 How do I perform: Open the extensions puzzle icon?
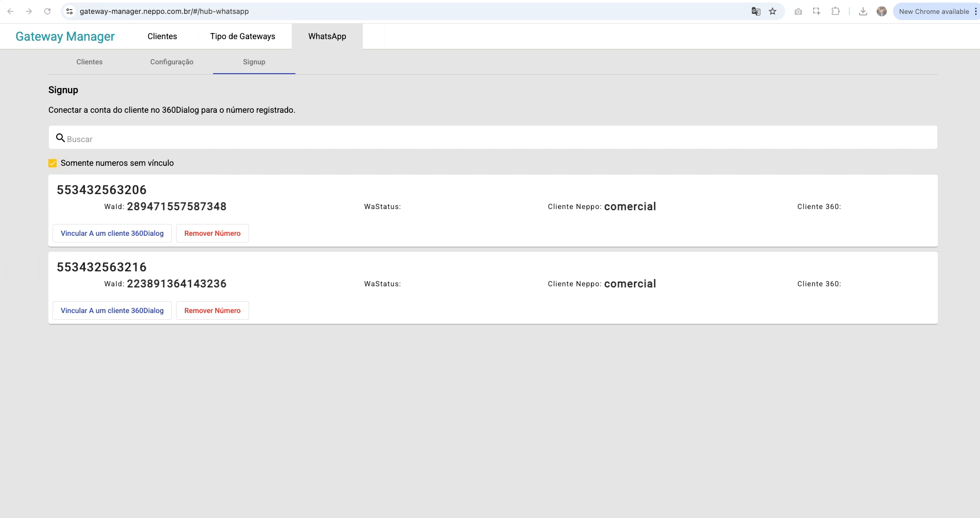pyautogui.click(x=836, y=11)
